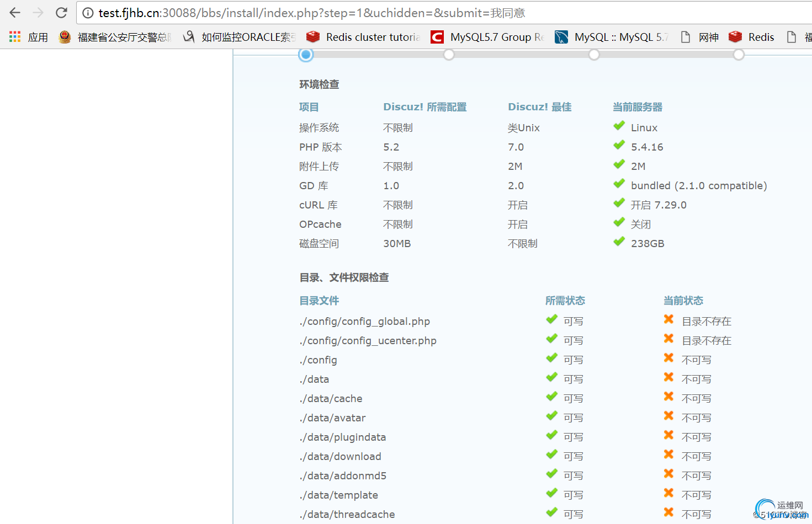Click the first active install step marker
Image resolution: width=812 pixels, height=524 pixels.
click(306, 55)
